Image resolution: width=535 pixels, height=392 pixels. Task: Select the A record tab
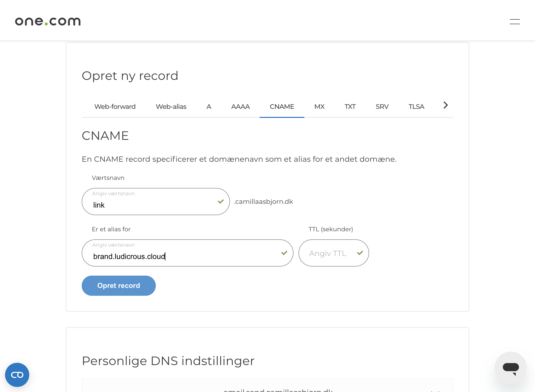coord(209,107)
